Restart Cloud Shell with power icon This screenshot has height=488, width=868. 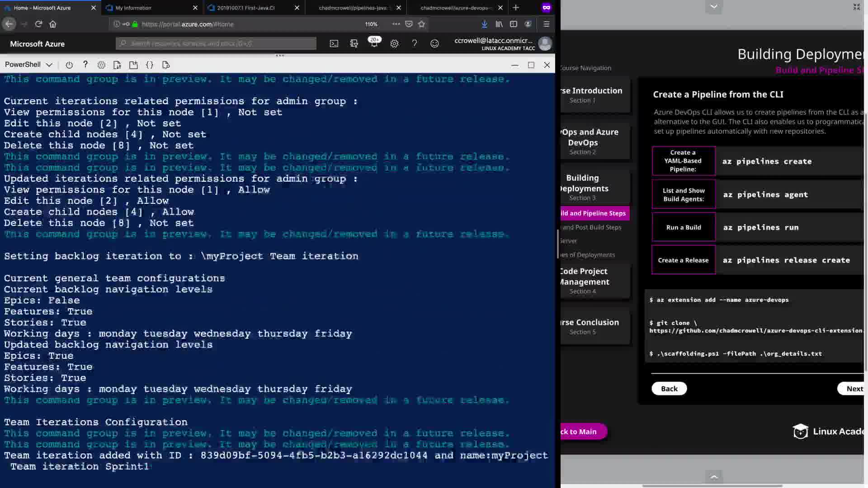[x=69, y=65]
